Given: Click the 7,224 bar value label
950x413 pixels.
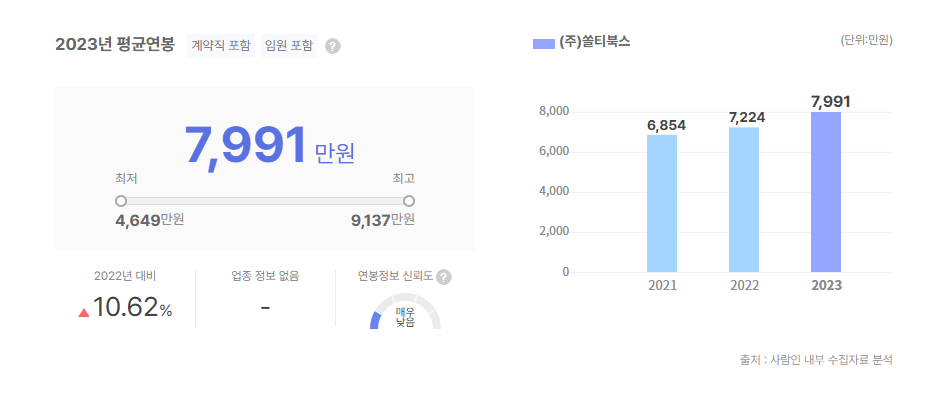Looking at the screenshot, I should (745, 117).
